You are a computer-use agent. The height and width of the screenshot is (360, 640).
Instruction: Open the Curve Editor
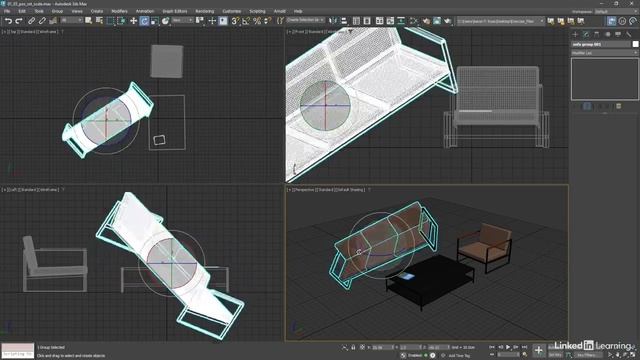(390, 21)
